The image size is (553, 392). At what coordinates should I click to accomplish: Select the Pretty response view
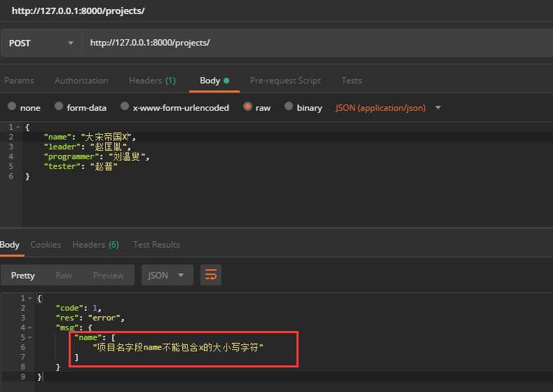pos(23,275)
